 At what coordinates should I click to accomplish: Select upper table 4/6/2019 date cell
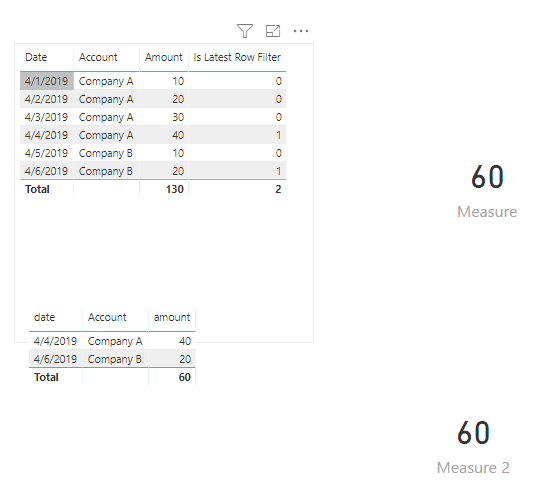(46, 171)
